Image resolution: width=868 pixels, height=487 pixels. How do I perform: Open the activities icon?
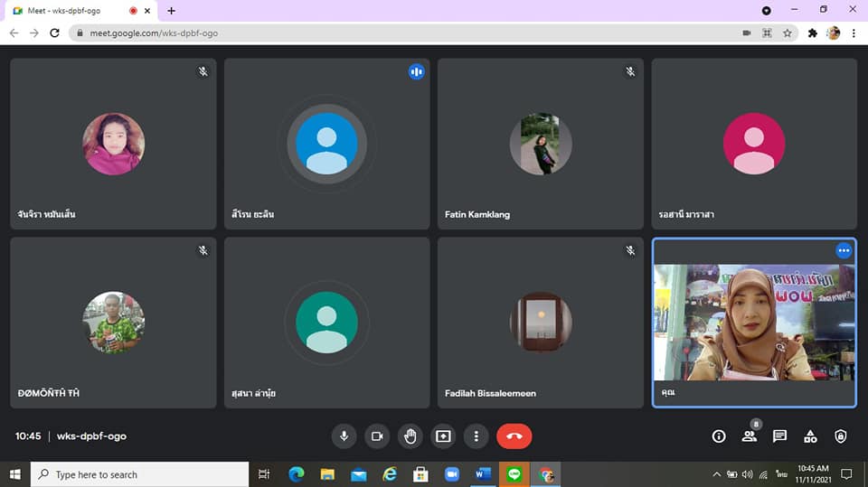click(x=810, y=436)
